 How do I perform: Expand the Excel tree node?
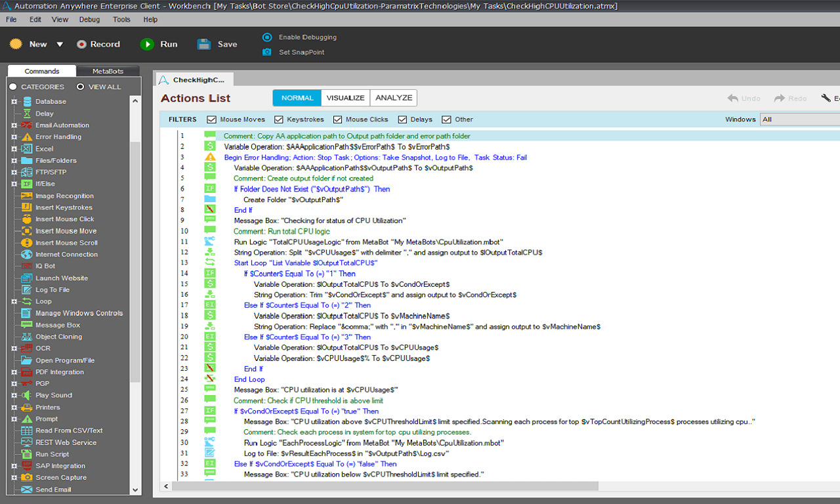(x=14, y=149)
